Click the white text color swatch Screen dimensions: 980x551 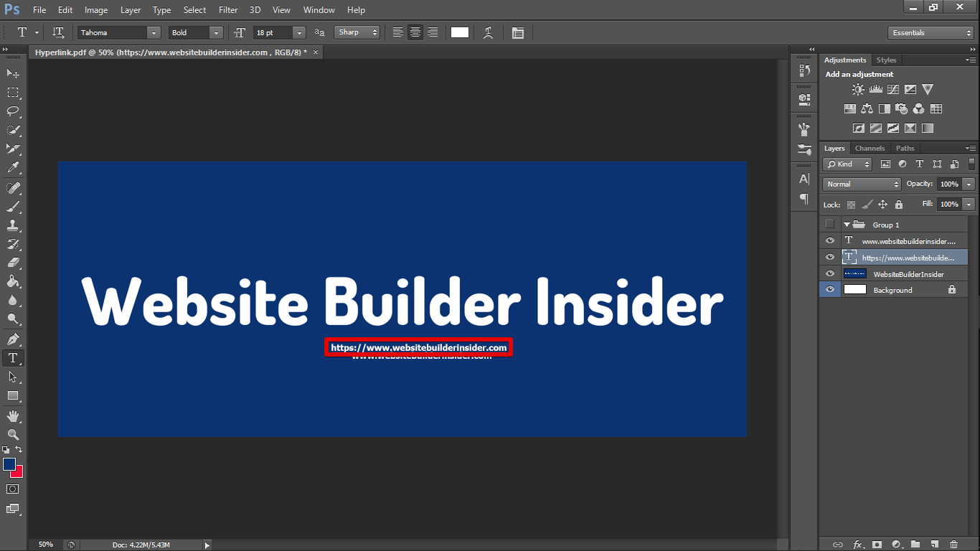[x=460, y=33]
